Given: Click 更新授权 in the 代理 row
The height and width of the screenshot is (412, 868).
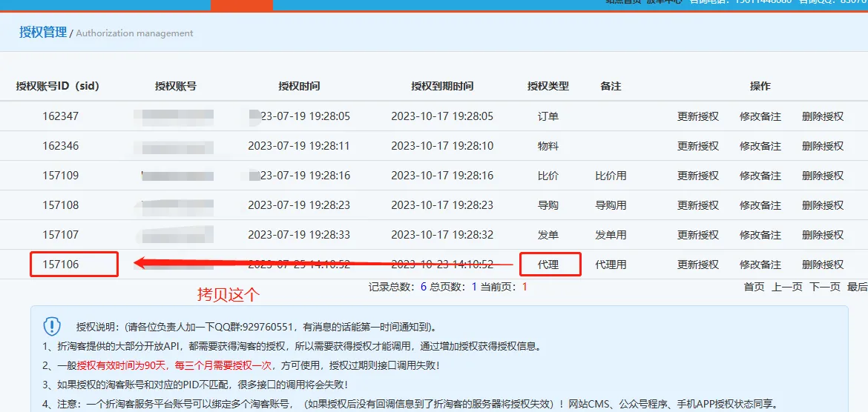Looking at the screenshot, I should point(697,265).
